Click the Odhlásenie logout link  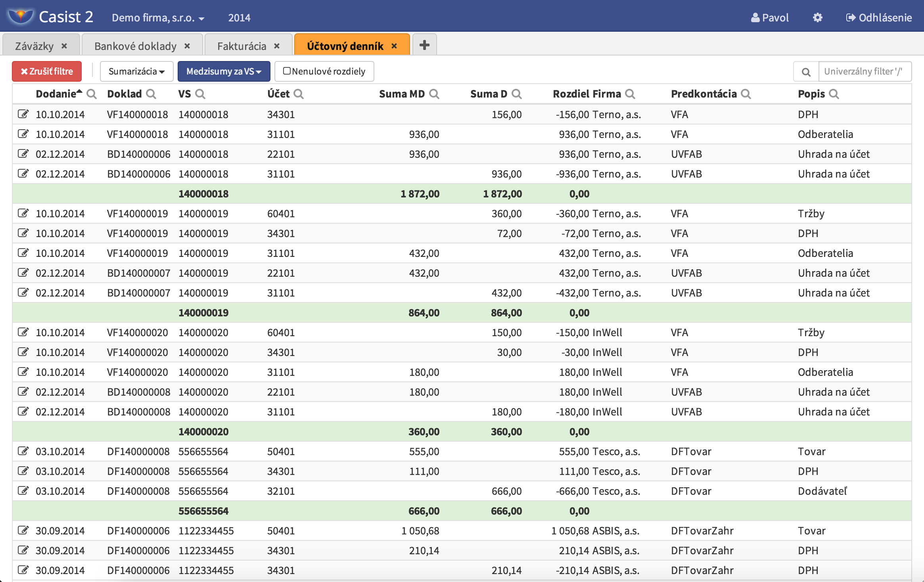(x=879, y=18)
